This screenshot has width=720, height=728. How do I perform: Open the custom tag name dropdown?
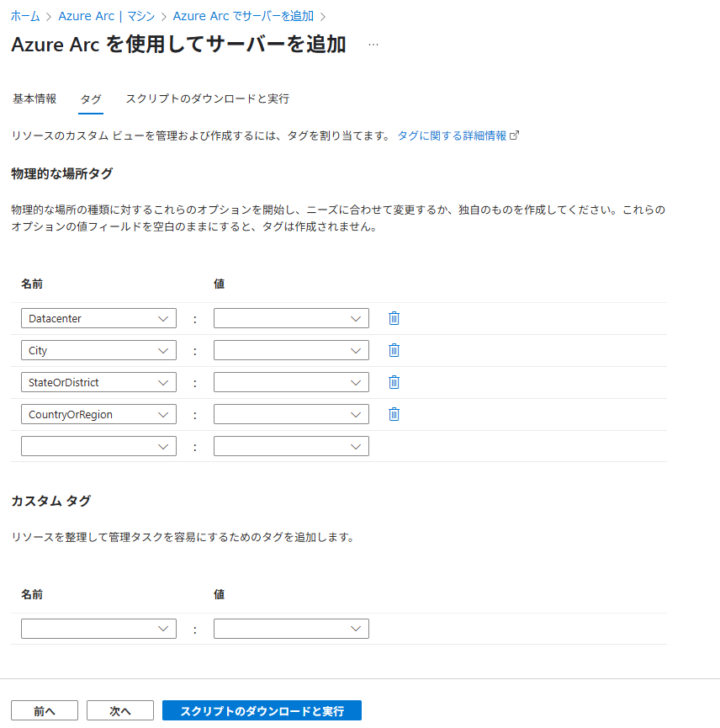[98, 629]
